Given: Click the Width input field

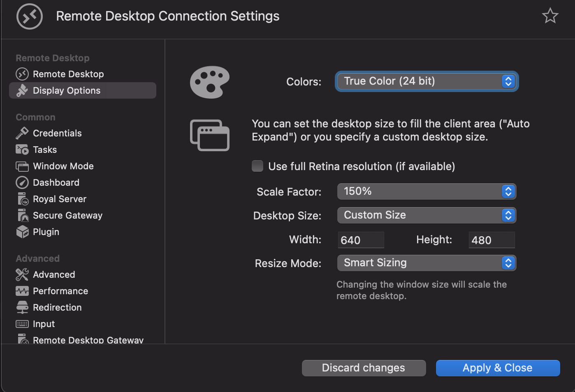Looking at the screenshot, I should pyautogui.click(x=361, y=240).
